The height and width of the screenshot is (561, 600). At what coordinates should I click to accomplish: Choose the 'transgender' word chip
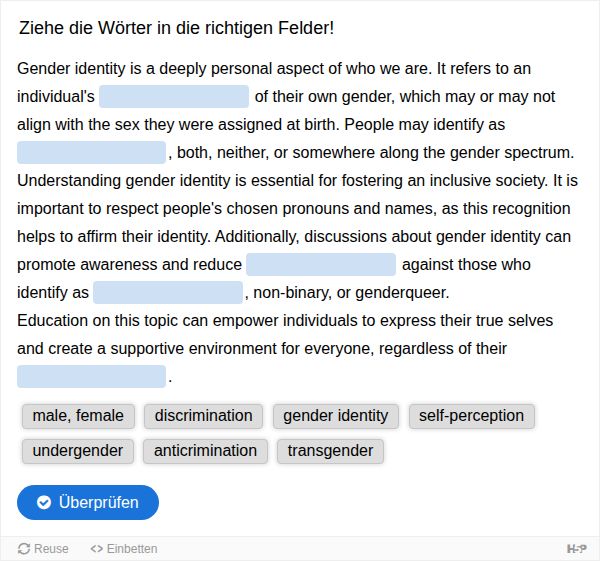(x=330, y=451)
